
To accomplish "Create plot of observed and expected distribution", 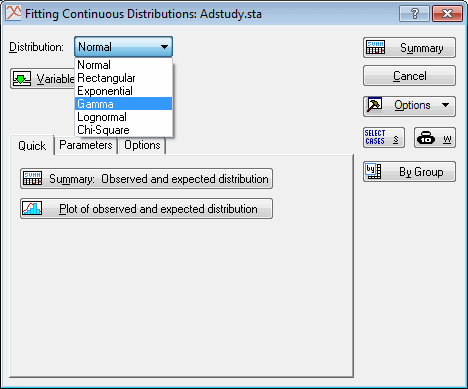I will point(146,209).
